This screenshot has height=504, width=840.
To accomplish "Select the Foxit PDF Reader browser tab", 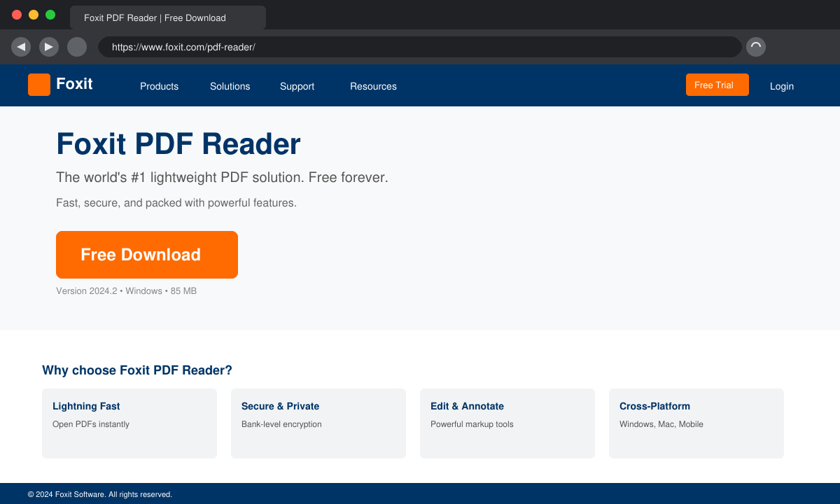I will tap(168, 17).
